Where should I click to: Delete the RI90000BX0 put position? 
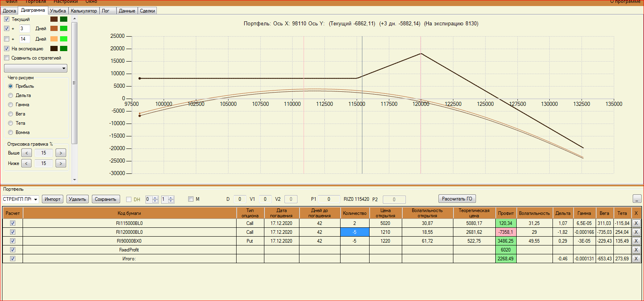(636, 241)
